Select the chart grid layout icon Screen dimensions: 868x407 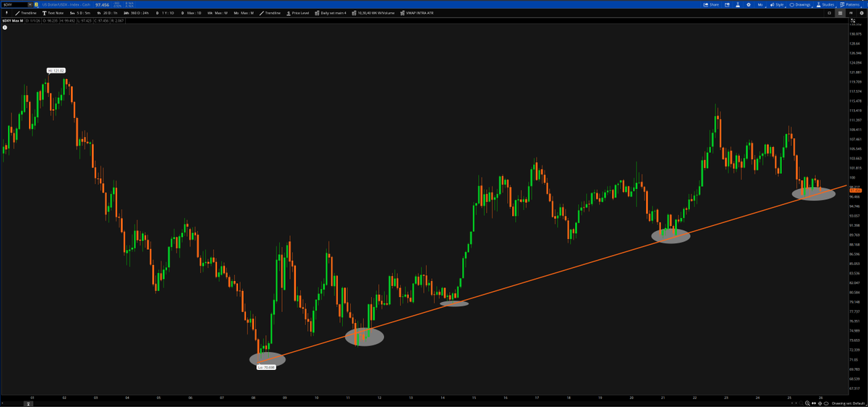pos(840,13)
